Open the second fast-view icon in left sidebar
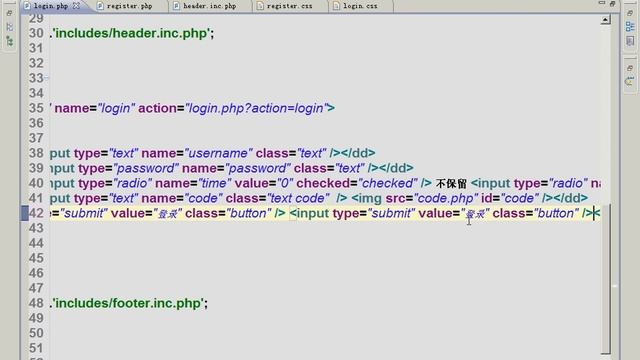This screenshot has width=640, height=360. [9, 27]
